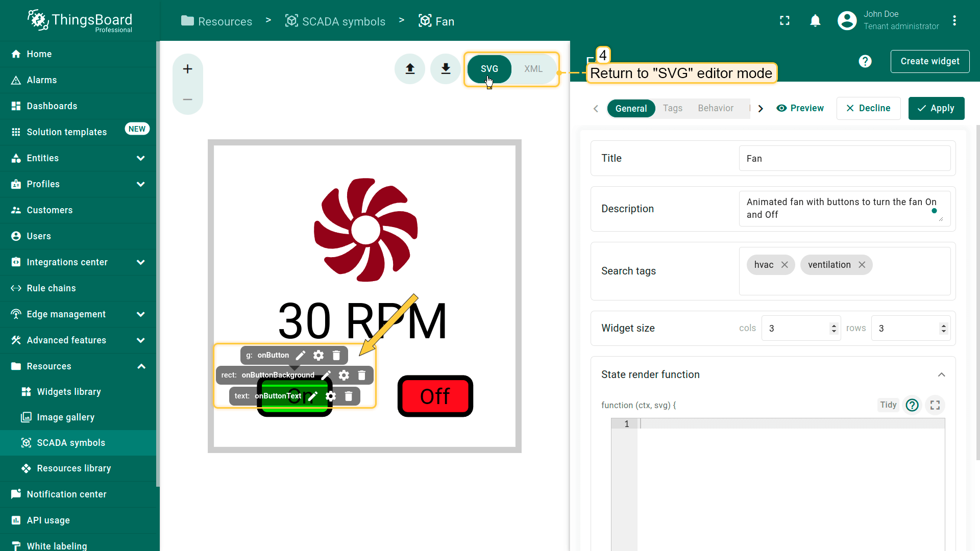The width and height of the screenshot is (980, 551).
Task: Edit the onButton group tag
Action: (x=301, y=355)
